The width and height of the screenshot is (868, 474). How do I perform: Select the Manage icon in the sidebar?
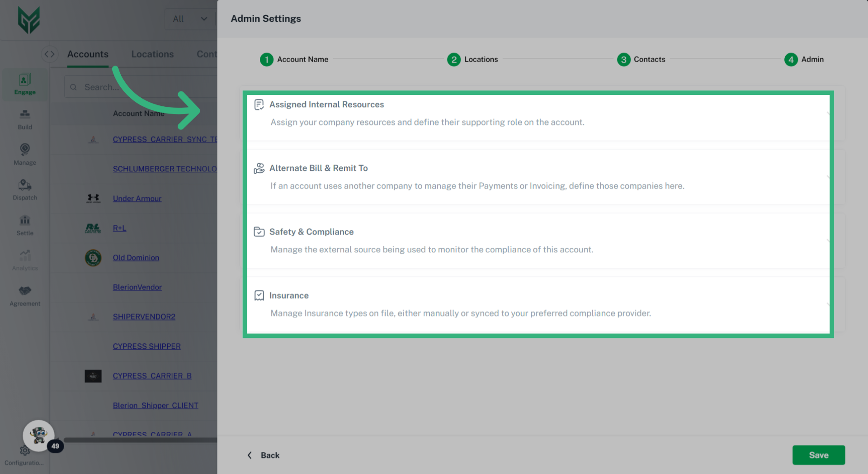[24, 154]
